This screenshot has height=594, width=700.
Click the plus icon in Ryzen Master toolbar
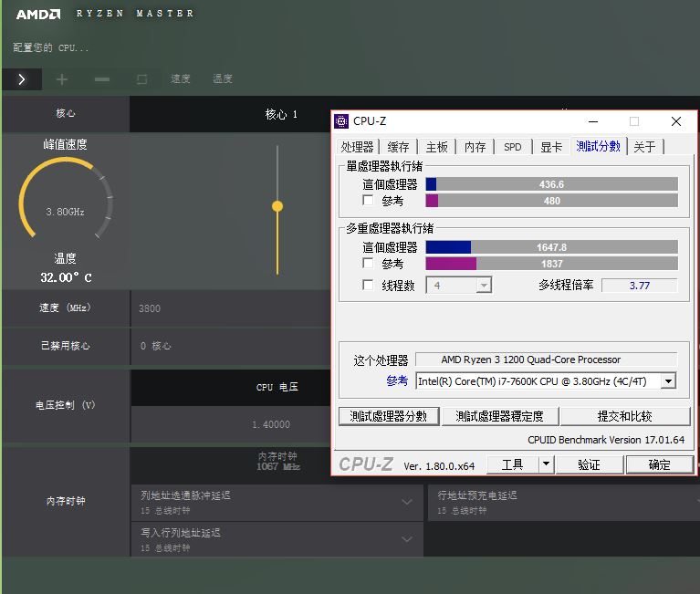(62, 79)
